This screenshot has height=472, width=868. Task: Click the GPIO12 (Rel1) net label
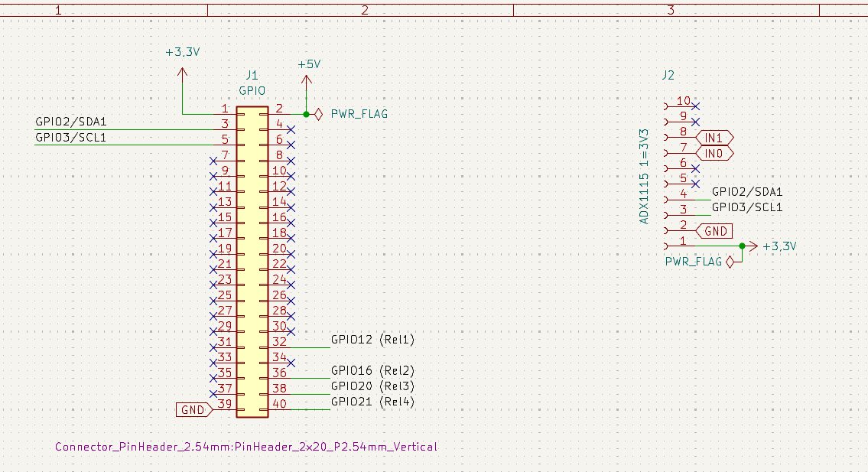(372, 340)
